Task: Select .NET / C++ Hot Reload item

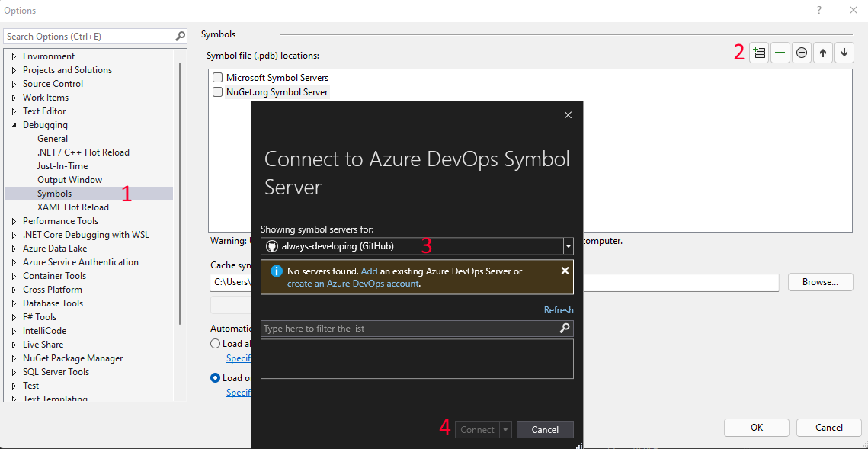Action: coord(83,152)
